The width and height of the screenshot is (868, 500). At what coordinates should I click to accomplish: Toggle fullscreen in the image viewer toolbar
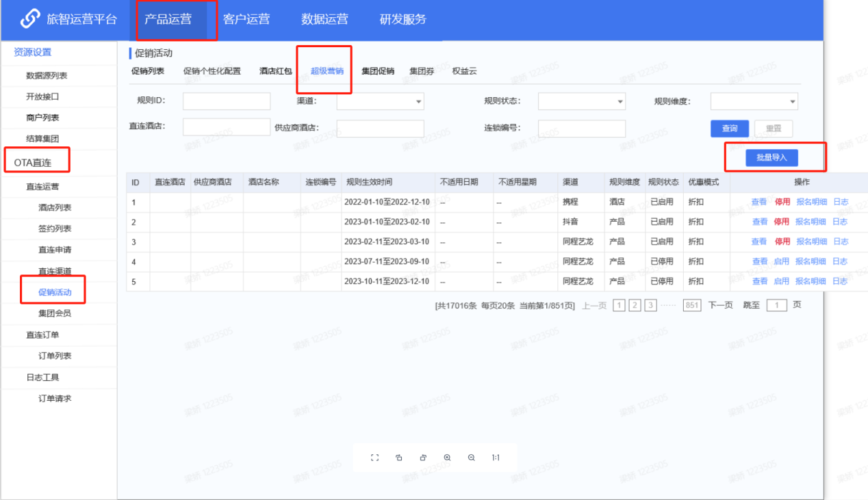coord(374,458)
